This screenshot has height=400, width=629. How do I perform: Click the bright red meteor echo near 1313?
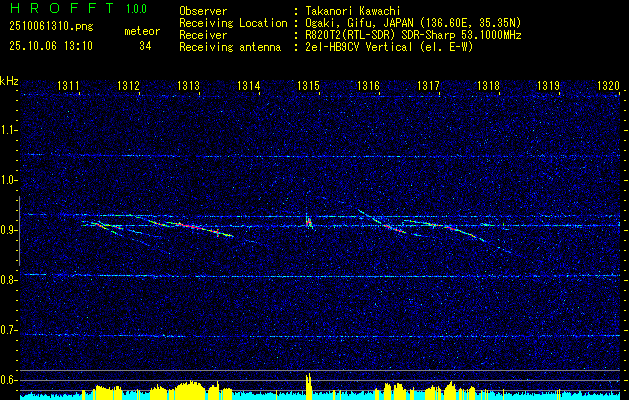pyautogui.click(x=191, y=227)
